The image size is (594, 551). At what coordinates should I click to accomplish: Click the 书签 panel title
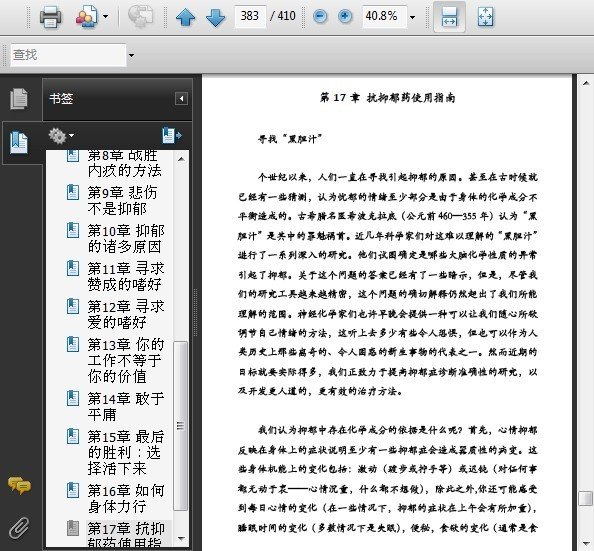click(x=61, y=99)
